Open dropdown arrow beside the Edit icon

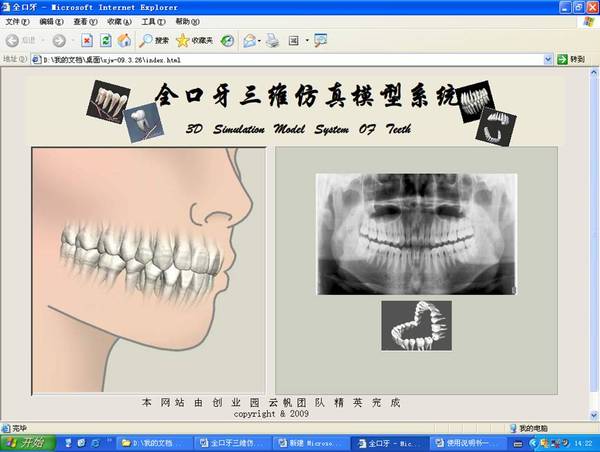(307, 40)
